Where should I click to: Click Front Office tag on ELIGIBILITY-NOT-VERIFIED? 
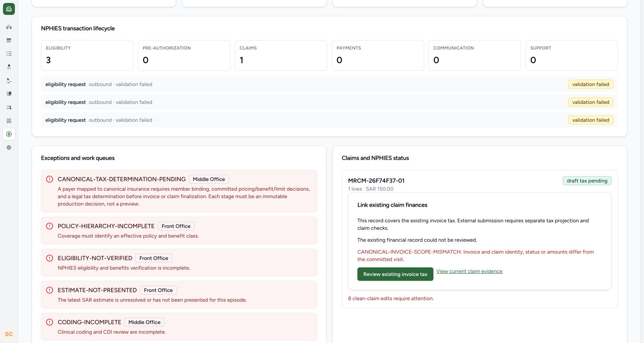coord(154,258)
